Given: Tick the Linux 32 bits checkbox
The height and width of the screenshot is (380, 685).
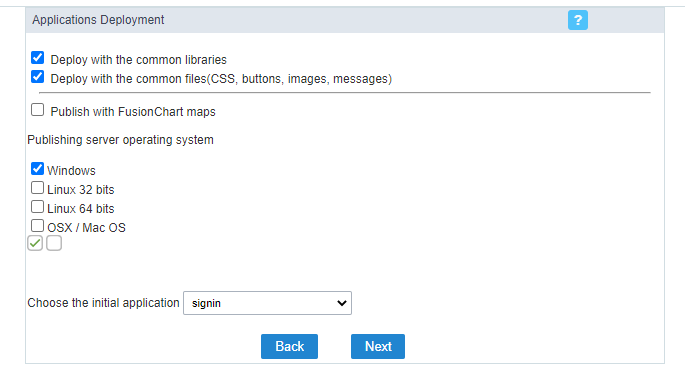Looking at the screenshot, I should pyautogui.click(x=38, y=188).
